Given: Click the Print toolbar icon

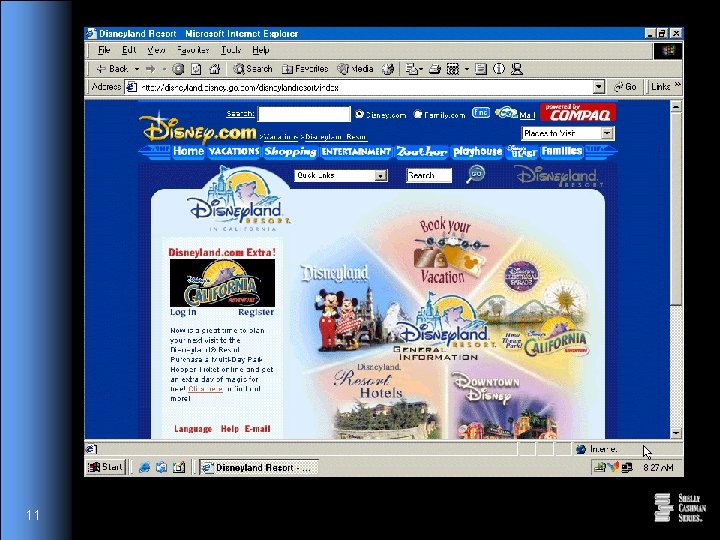Looking at the screenshot, I should pos(434,69).
